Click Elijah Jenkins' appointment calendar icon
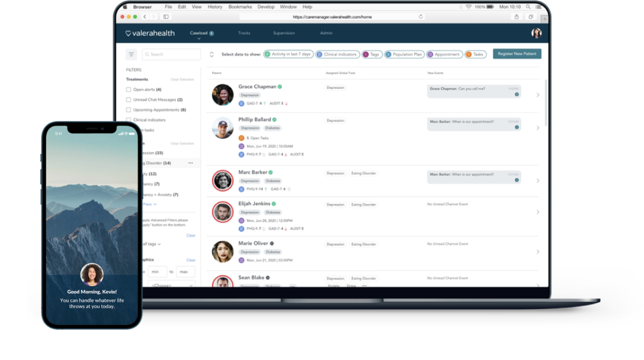 tap(241, 221)
